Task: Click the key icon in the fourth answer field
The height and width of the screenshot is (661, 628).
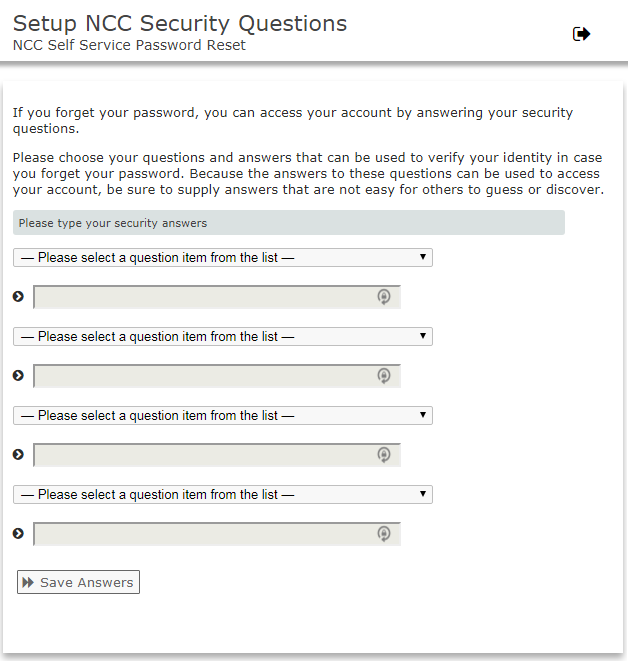Action: coord(383,534)
